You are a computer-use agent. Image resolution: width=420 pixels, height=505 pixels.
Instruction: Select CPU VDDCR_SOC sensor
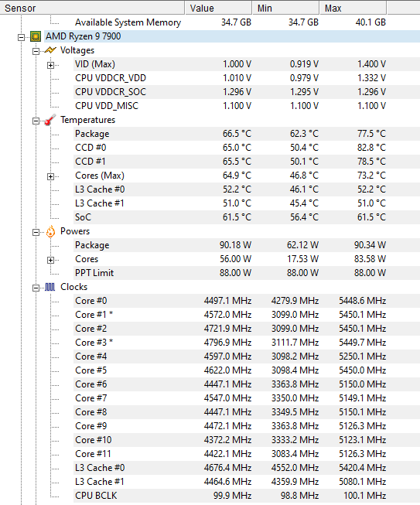(x=111, y=92)
